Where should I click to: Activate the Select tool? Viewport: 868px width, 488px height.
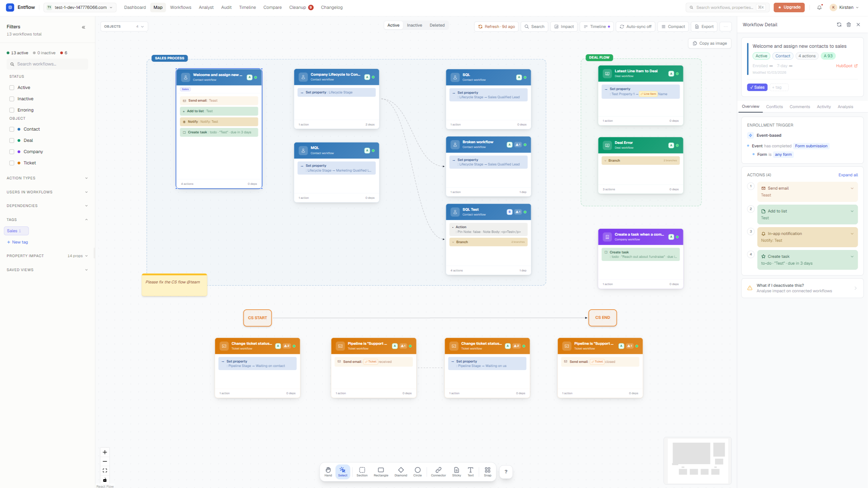[x=342, y=472]
